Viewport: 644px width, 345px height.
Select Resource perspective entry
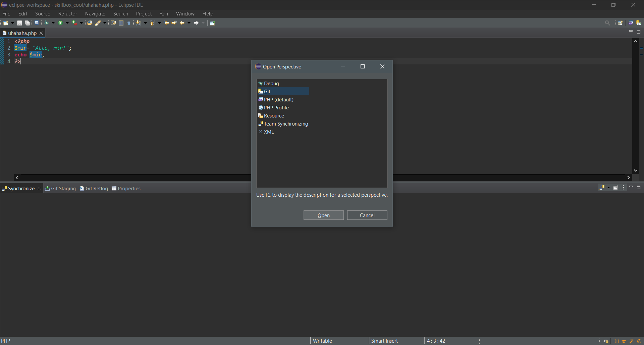tap(271, 115)
